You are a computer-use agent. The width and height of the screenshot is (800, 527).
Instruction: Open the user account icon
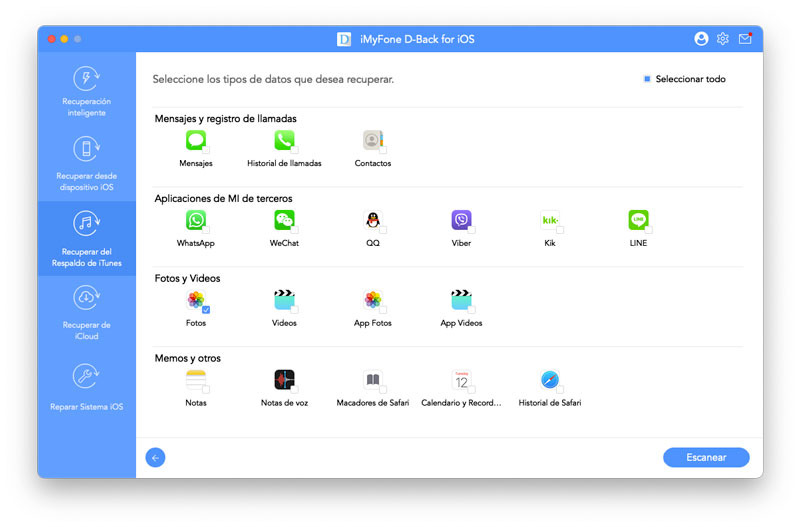tap(701, 39)
